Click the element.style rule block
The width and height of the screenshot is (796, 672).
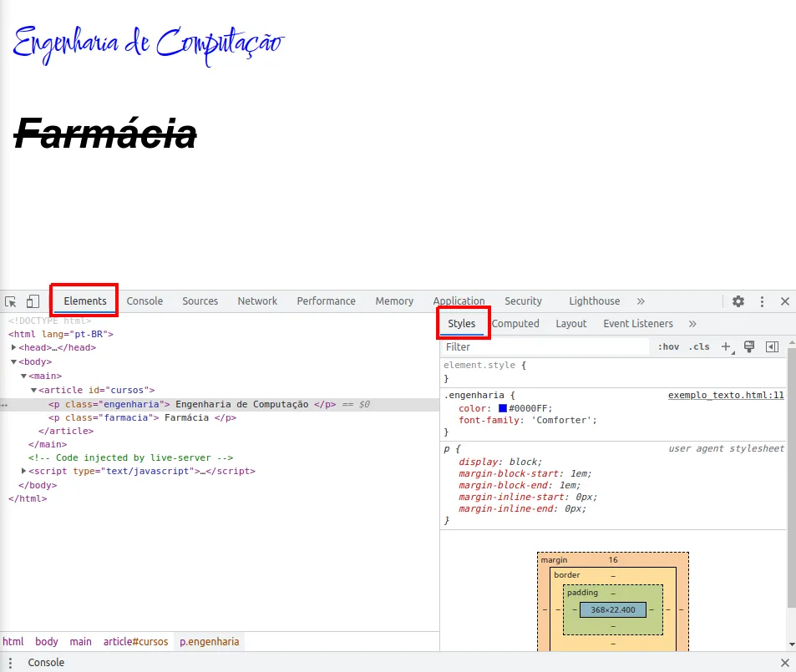613,371
